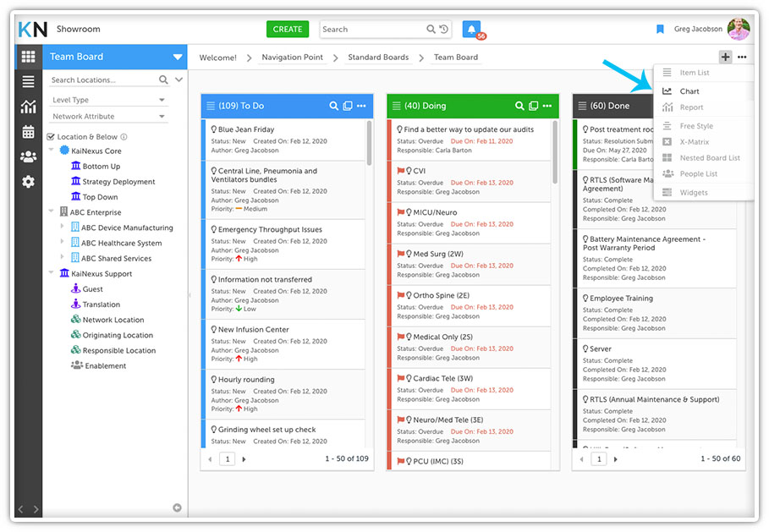Go to Navigation Point breadcrumb
This screenshot has height=532, width=769.
[x=293, y=58]
